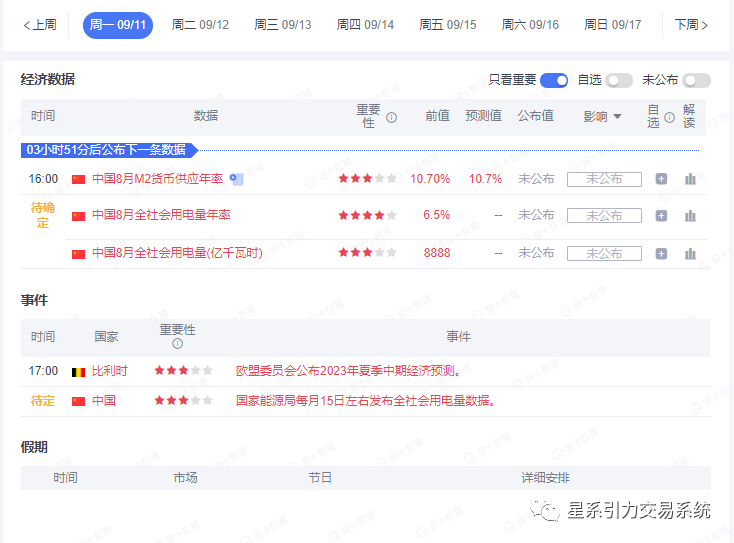Click previous value 8888

pos(437,253)
